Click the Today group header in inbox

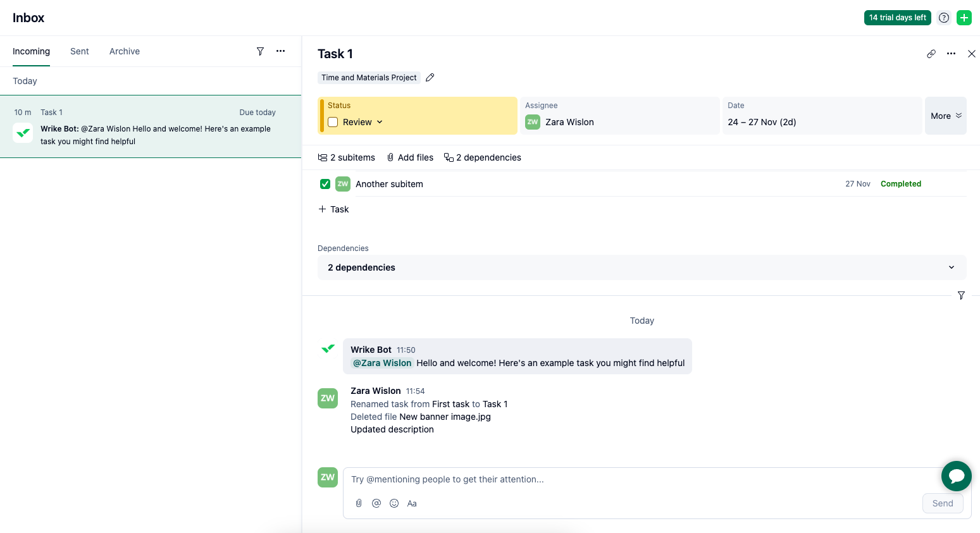(x=25, y=81)
